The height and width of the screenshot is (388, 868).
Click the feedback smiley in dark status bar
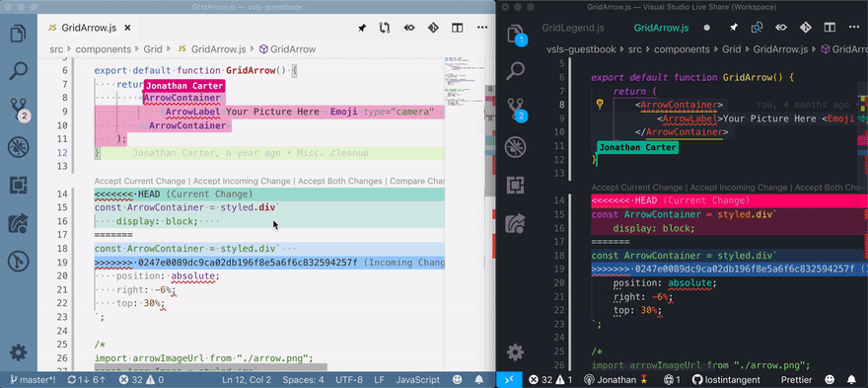click(830, 380)
